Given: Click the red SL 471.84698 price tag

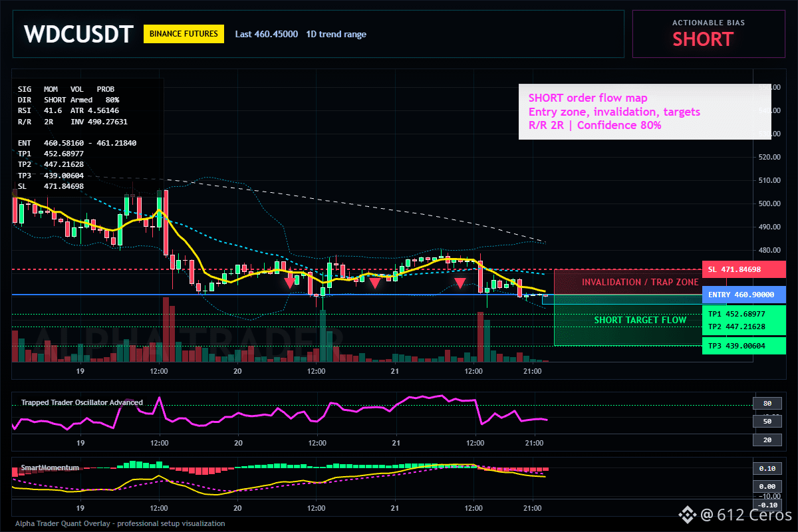Looking at the screenshot, I should pyautogui.click(x=743, y=269).
